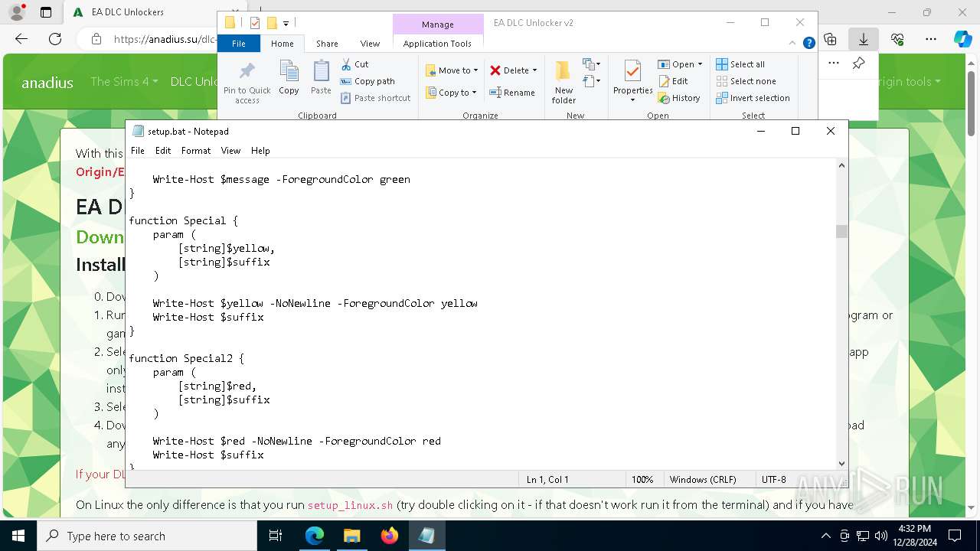Open Firefox from taskbar

coord(390,536)
